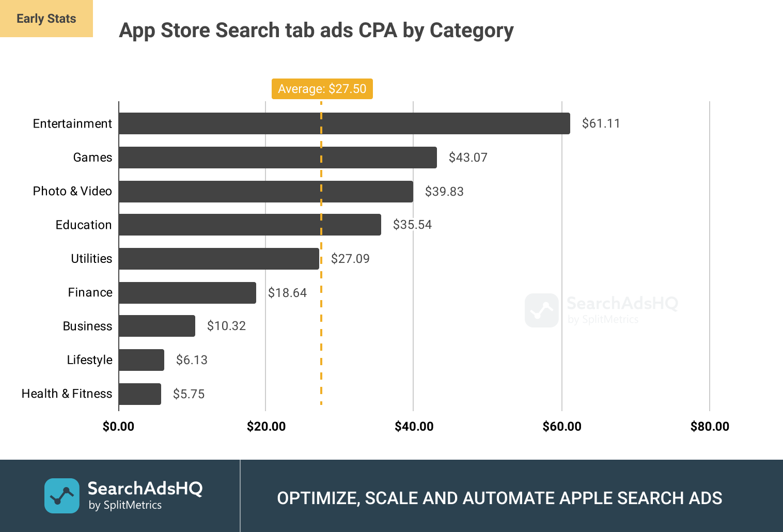This screenshot has width=783, height=532.
Task: Click the Finance bar
Action: click(187, 293)
